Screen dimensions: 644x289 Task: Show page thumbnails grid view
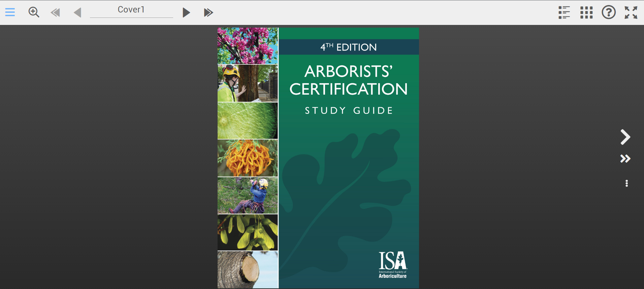586,12
